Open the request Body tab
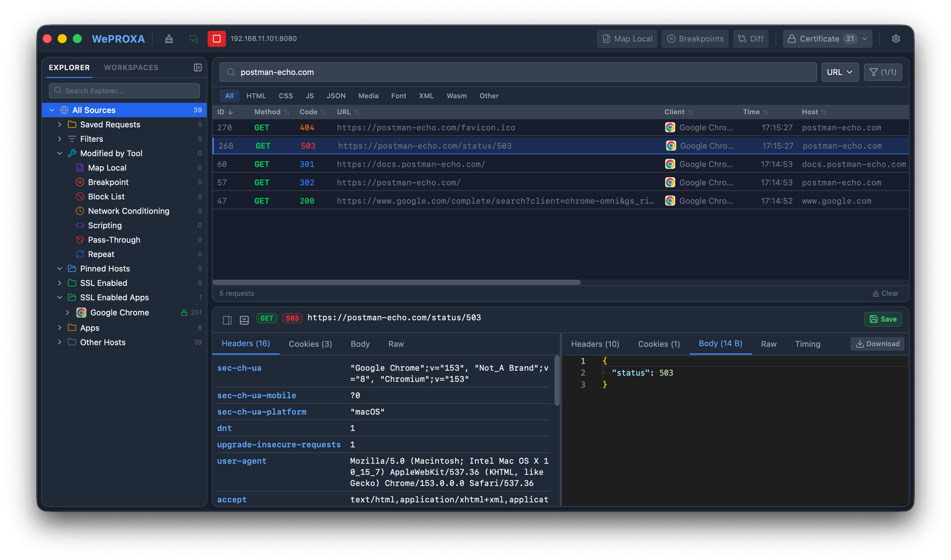The height and width of the screenshot is (560, 951). (360, 344)
